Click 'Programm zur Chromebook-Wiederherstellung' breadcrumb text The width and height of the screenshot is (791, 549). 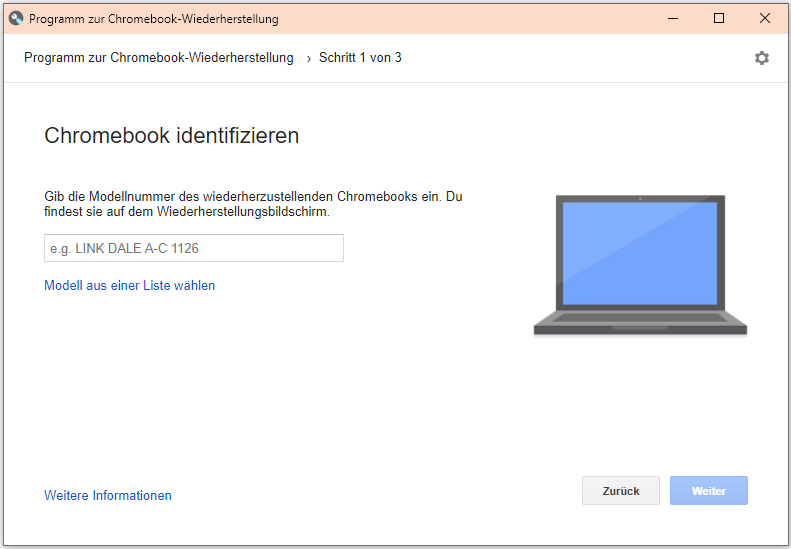point(159,58)
